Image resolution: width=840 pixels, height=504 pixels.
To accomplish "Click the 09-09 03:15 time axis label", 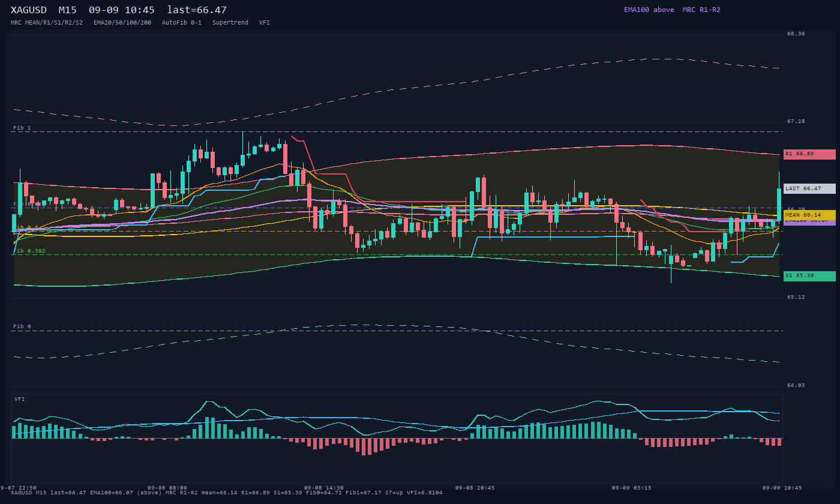I will point(632,488).
